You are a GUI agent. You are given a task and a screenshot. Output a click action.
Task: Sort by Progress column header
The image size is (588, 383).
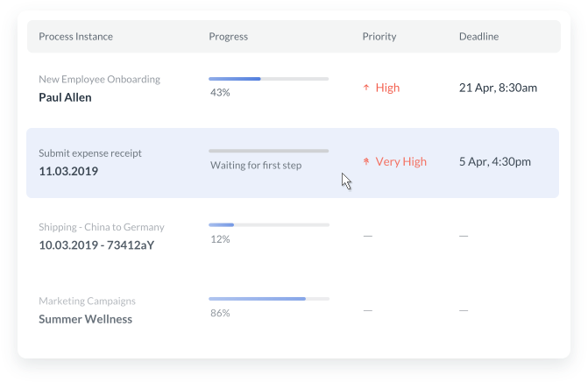[229, 37]
